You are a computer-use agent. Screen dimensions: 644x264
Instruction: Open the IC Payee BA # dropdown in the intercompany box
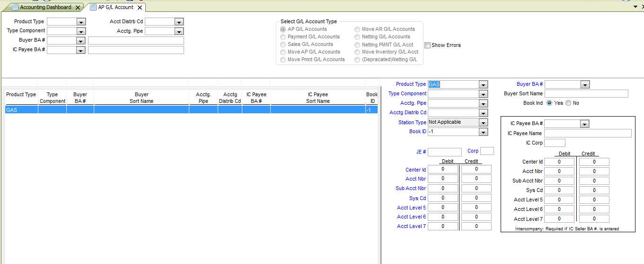click(585, 124)
